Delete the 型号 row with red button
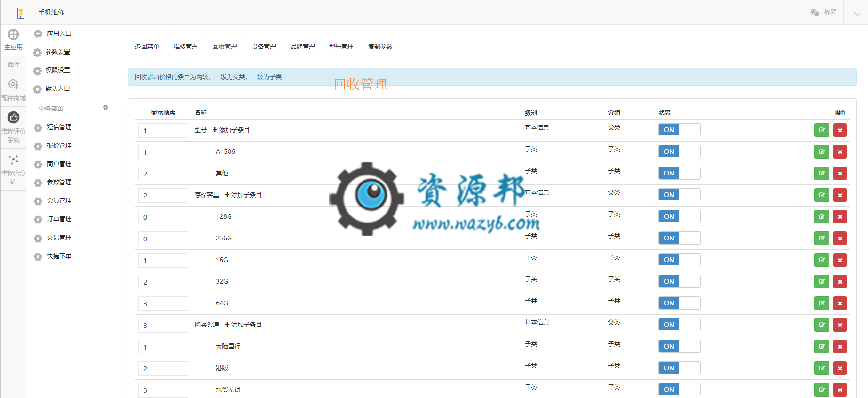 pos(840,130)
